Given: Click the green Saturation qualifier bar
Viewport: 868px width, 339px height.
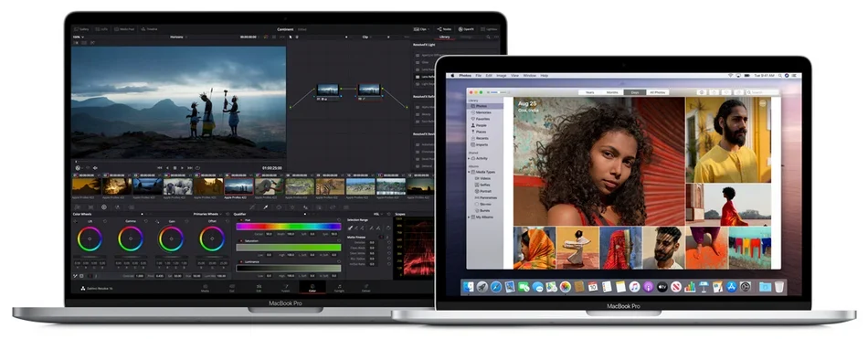Looking at the screenshot, I should click(289, 248).
